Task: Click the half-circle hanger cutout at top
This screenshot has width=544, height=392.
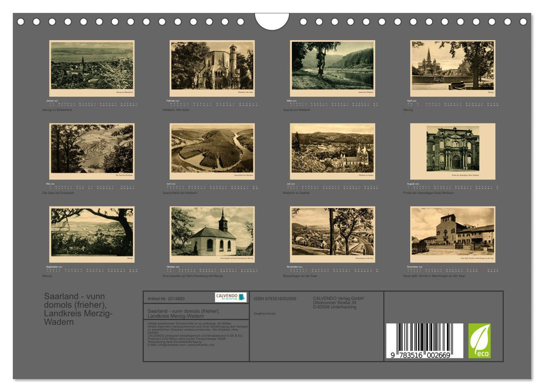Action: 272,21
